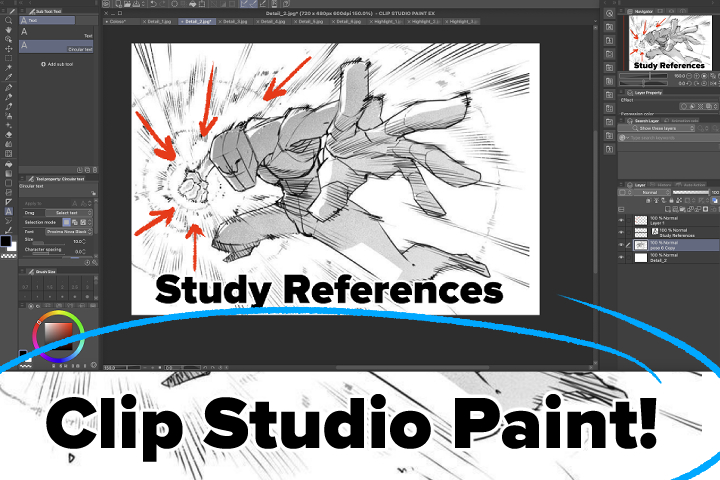This screenshot has height=480, width=720.
Task: Select the Operation object tool
Action: (8, 39)
